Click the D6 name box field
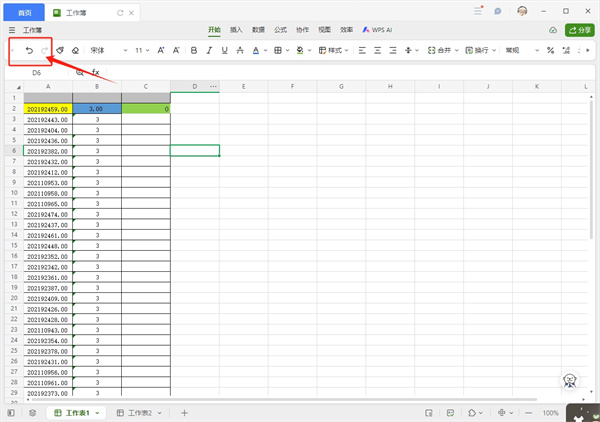The width and height of the screenshot is (600, 422). 37,72
